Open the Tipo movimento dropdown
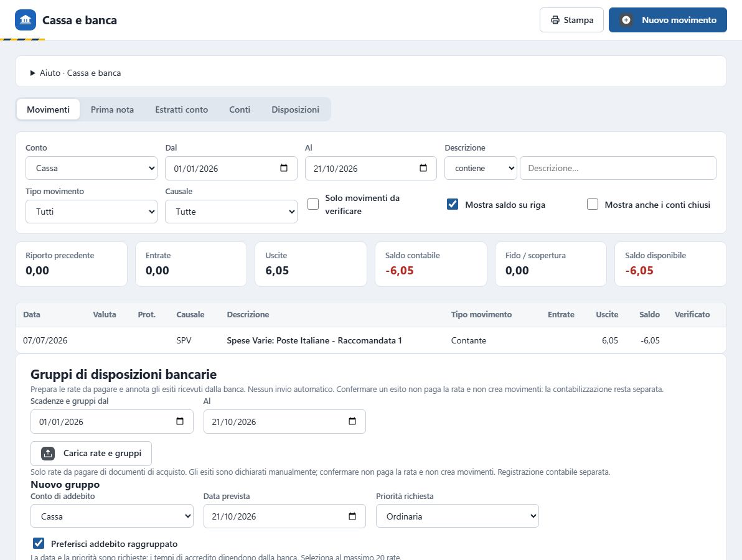This screenshot has height=560, width=742. click(92, 212)
